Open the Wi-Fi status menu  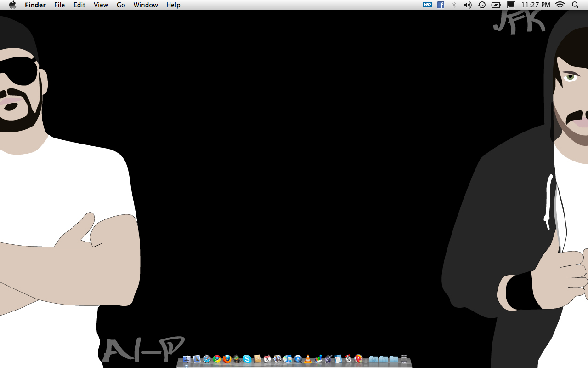coord(560,5)
